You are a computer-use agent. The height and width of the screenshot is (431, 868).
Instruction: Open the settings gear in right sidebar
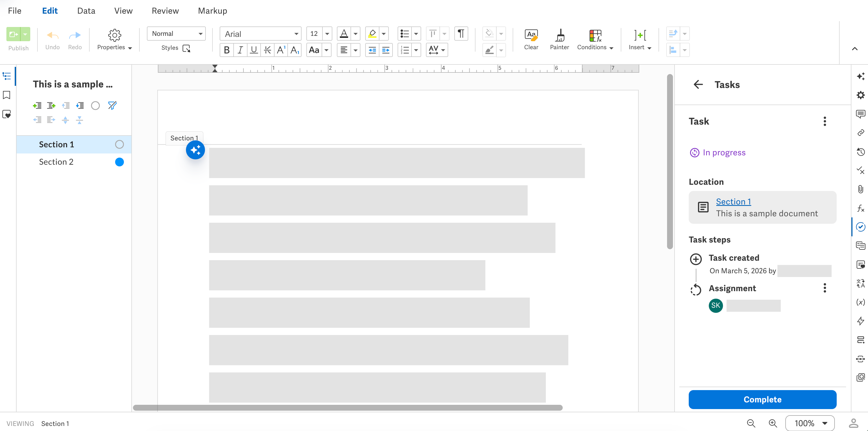click(861, 95)
